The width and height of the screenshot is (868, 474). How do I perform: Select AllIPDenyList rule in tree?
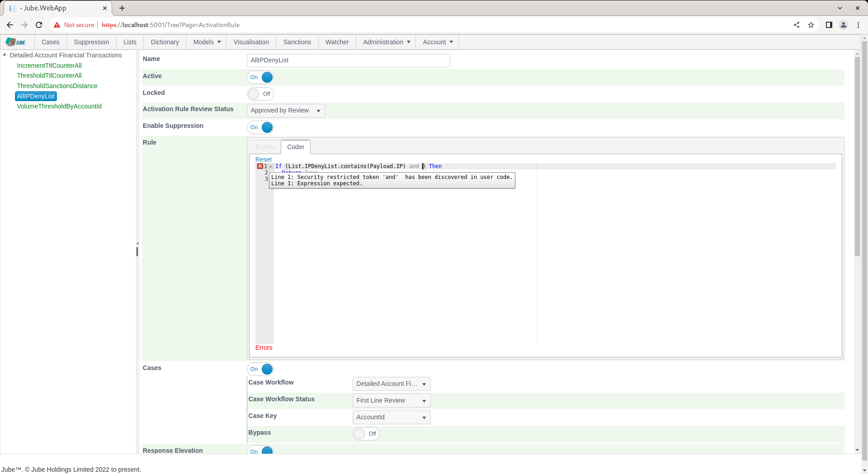pos(36,96)
